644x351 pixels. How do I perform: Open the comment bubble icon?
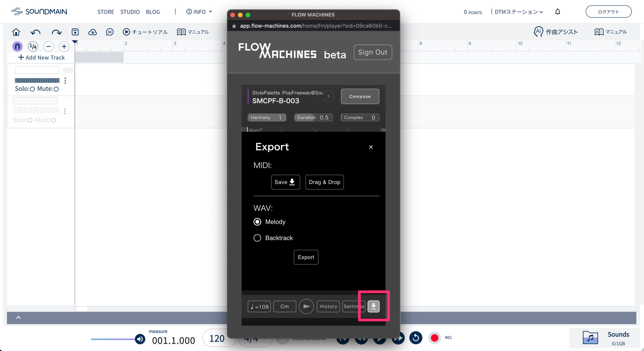[110, 32]
